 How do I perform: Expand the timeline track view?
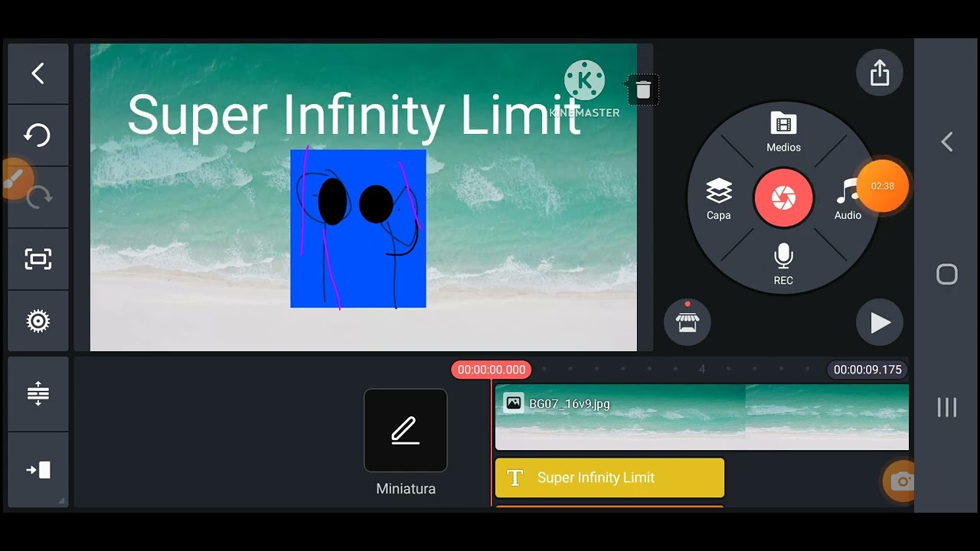click(38, 394)
